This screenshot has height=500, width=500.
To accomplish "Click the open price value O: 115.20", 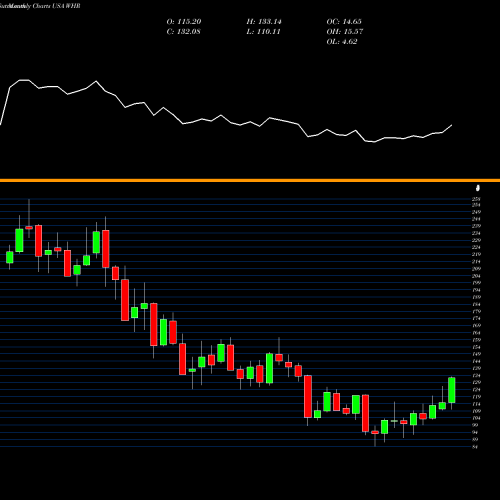I will (184, 22).
